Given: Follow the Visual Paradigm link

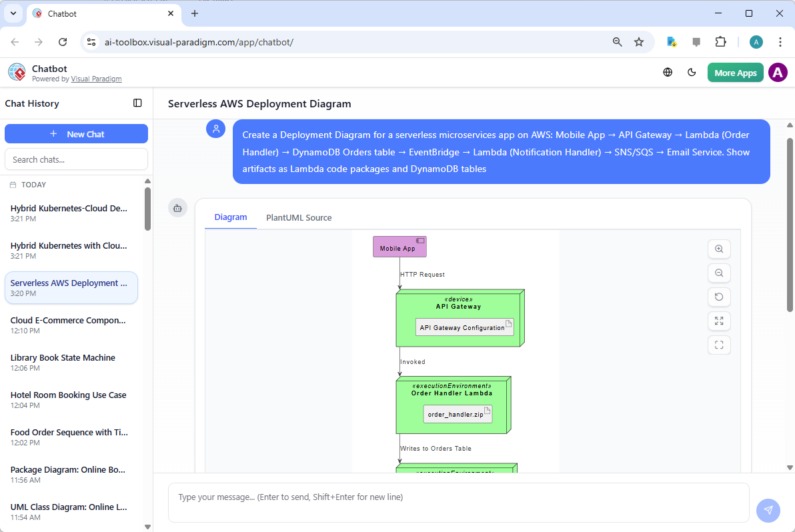Looking at the screenshot, I should [96, 79].
